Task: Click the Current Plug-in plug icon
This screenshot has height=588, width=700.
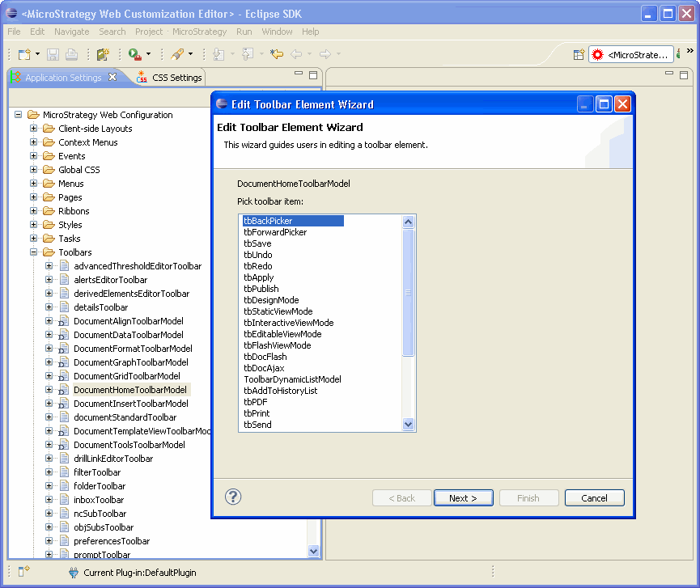Action: point(74,573)
